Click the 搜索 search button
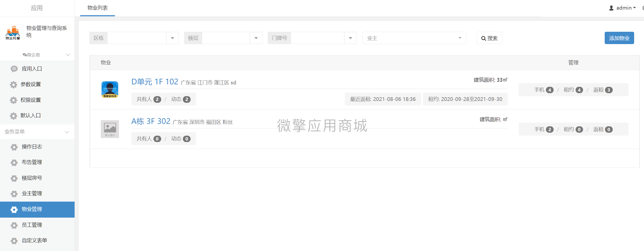Viewport: 644px width, 251px height. (x=489, y=38)
